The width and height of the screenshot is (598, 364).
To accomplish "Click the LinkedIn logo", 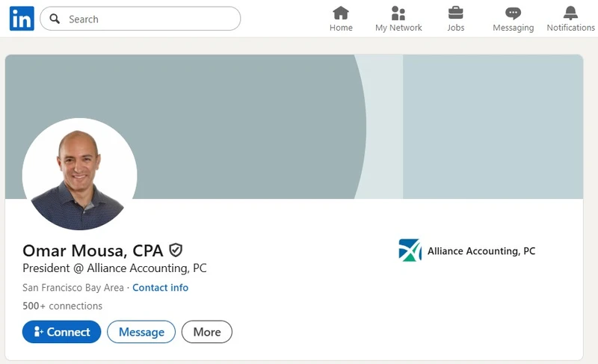I will pos(21,19).
